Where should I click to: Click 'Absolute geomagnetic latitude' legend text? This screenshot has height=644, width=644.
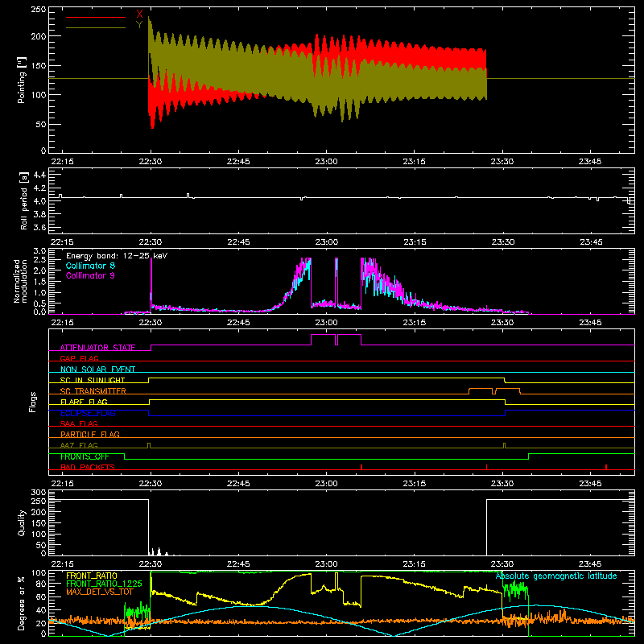click(x=556, y=576)
